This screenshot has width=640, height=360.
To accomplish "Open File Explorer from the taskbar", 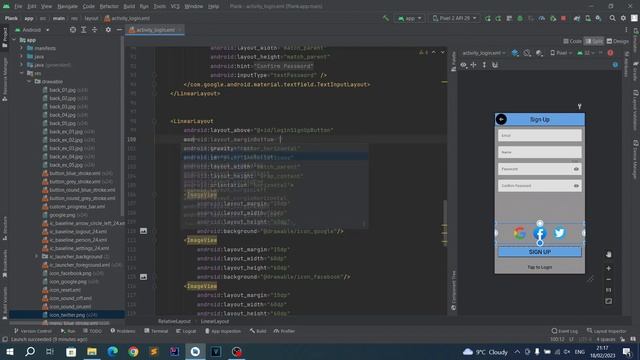I will (92, 351).
